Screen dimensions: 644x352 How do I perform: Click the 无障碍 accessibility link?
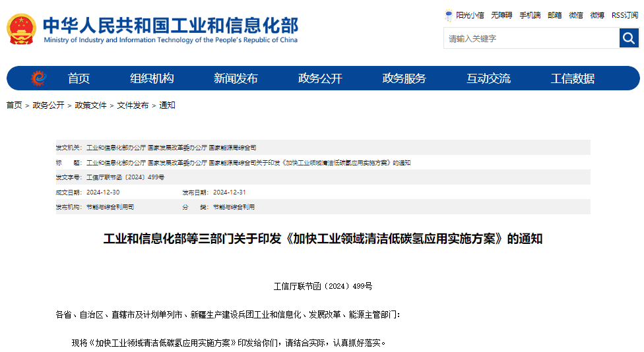[x=501, y=15]
